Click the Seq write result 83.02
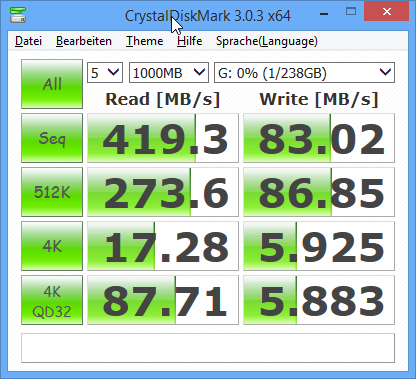416x379 pixels. tap(319, 138)
